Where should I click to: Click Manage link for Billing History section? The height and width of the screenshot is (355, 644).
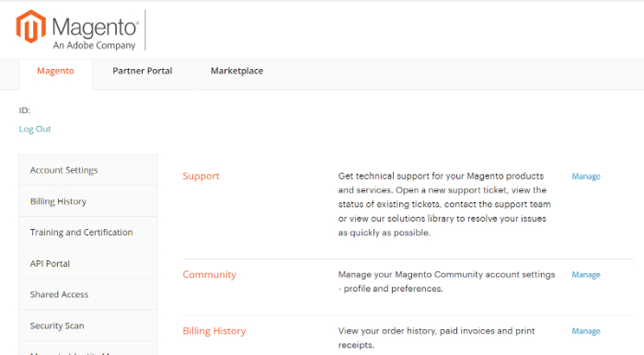click(586, 331)
